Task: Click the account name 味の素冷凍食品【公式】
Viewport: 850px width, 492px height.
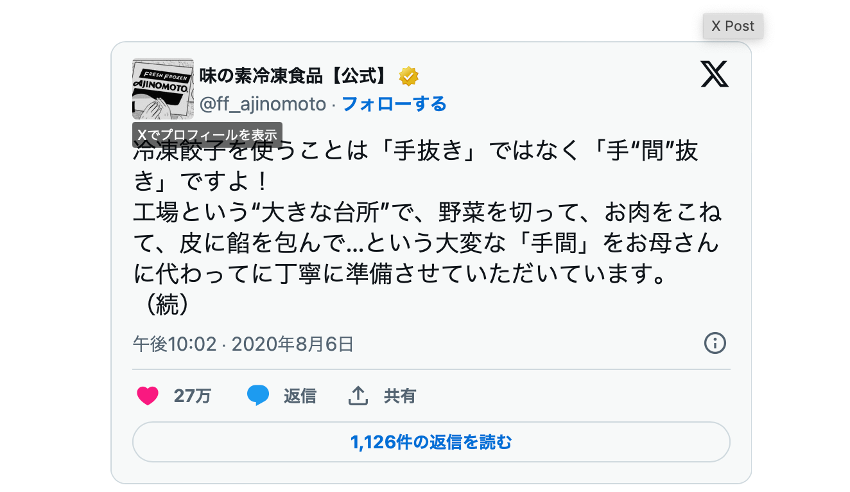Action: pyautogui.click(x=295, y=76)
